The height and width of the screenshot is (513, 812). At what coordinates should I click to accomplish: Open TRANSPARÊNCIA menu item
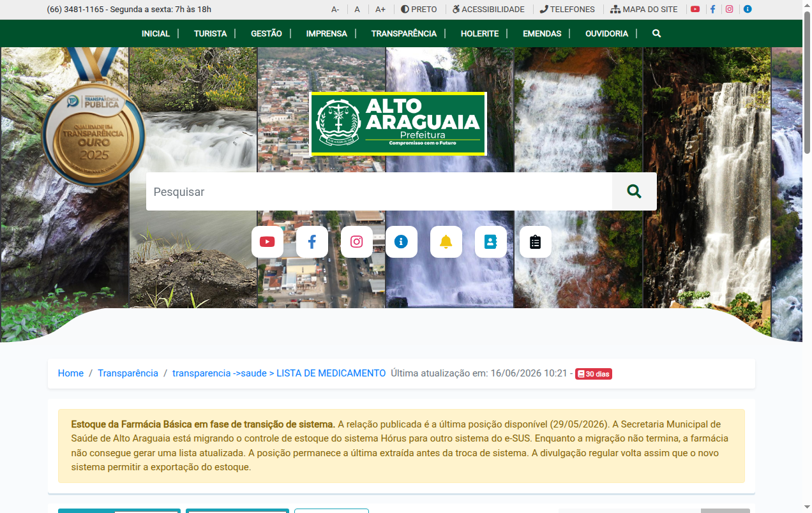[404, 33]
